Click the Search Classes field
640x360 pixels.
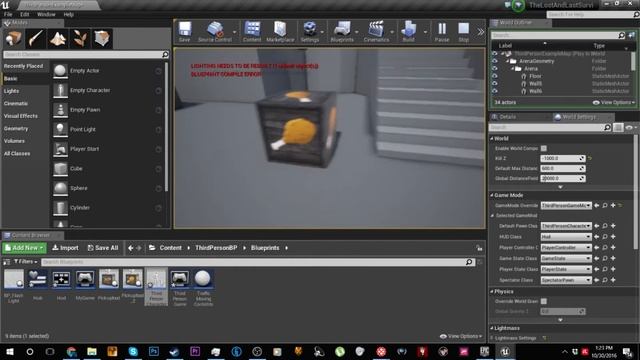pyautogui.click(x=86, y=54)
